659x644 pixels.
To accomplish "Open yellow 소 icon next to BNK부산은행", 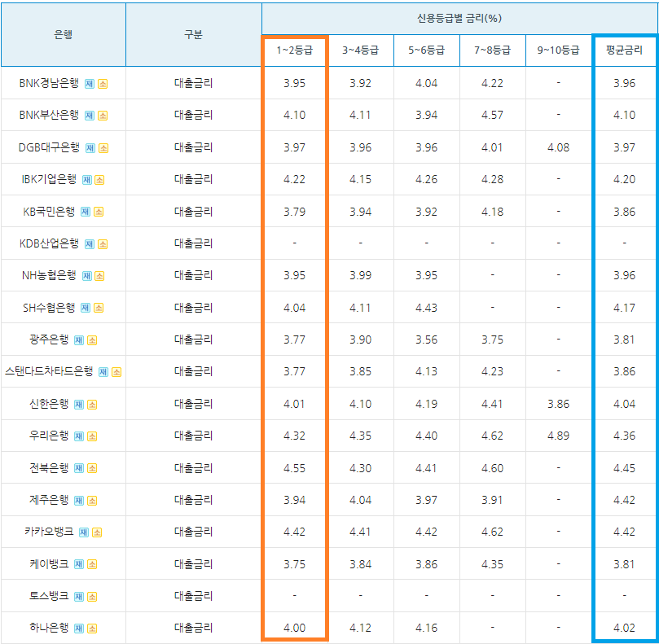I will tap(103, 116).
